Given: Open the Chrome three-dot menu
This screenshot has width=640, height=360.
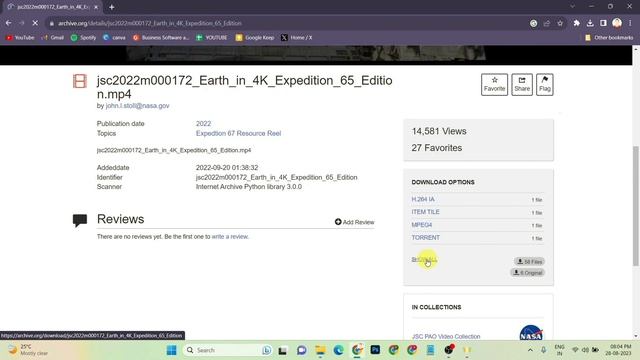Looking at the screenshot, I should [x=631, y=23].
